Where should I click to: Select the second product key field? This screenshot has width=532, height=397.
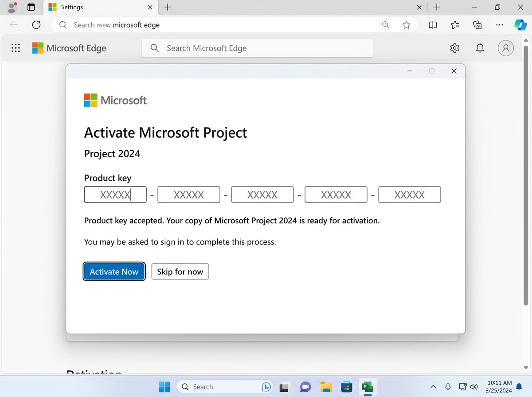[x=189, y=195]
